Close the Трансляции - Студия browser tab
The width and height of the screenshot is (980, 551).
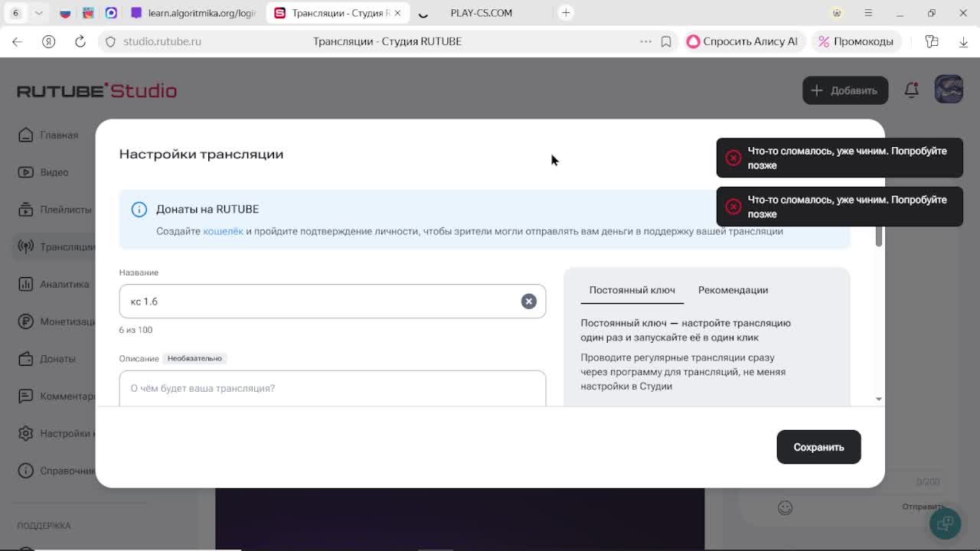397,13
